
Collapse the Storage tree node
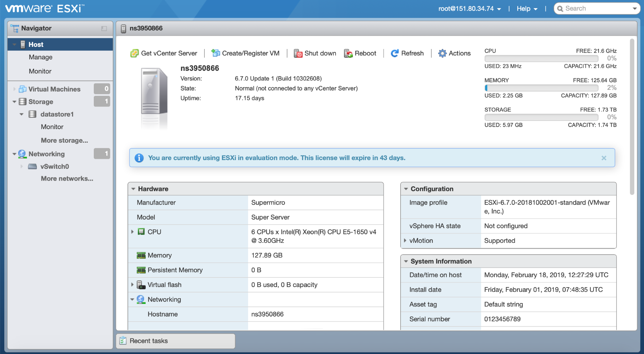pyautogui.click(x=14, y=102)
